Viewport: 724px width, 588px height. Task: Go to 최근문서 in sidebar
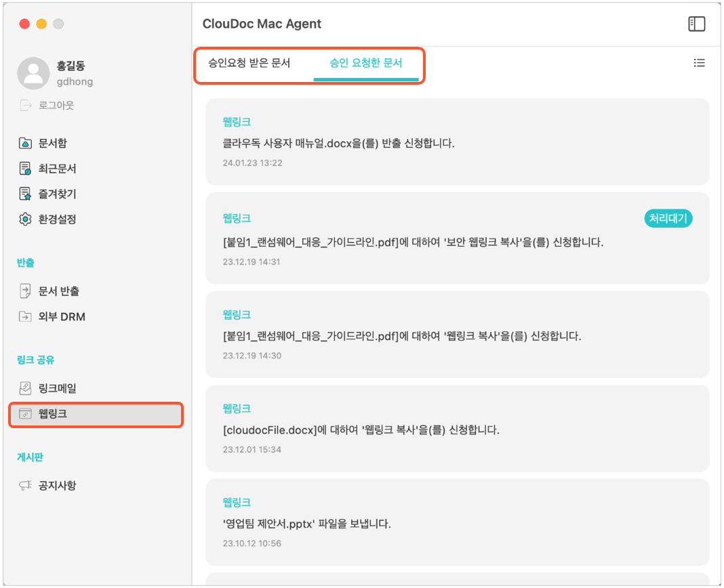(x=57, y=169)
